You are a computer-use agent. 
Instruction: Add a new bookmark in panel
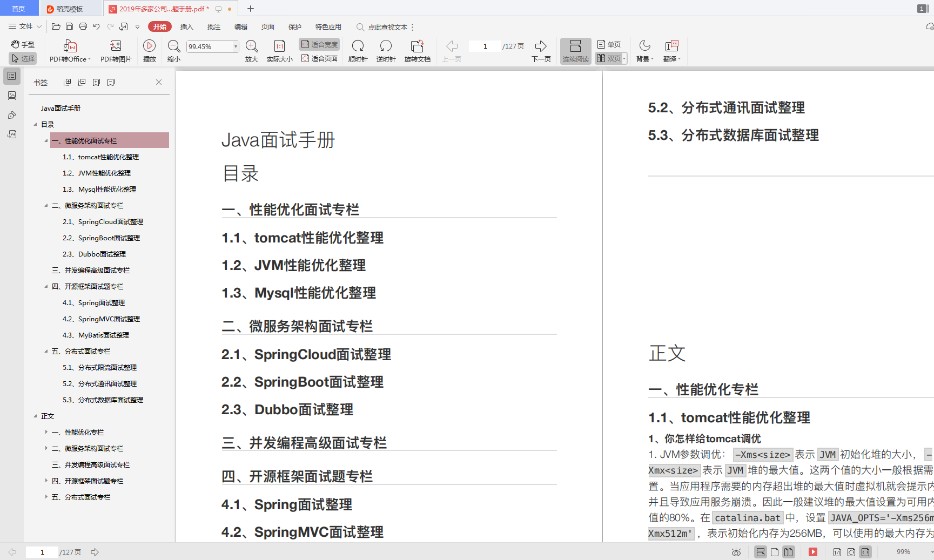pos(96,82)
